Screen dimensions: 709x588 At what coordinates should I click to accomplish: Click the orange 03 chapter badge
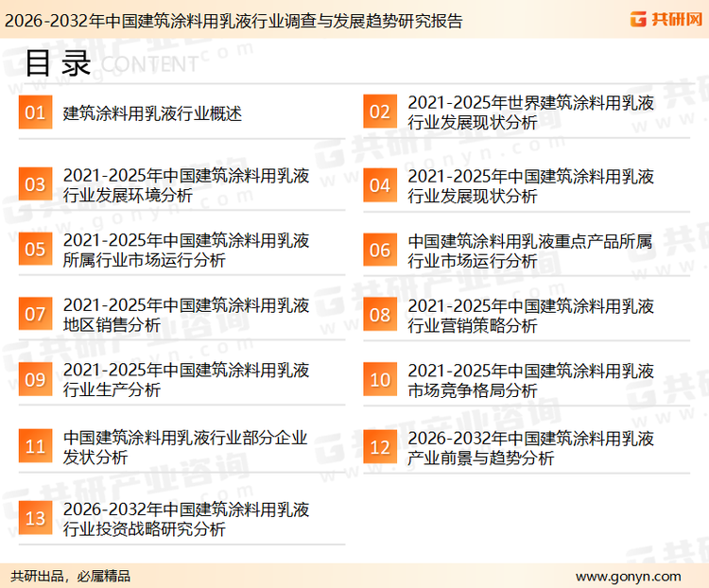(35, 184)
